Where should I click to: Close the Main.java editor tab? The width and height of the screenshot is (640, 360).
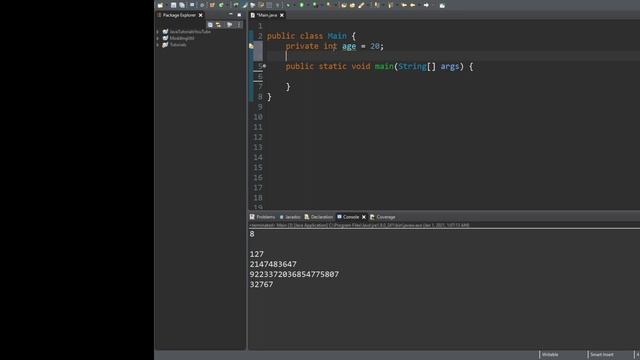click(x=282, y=15)
